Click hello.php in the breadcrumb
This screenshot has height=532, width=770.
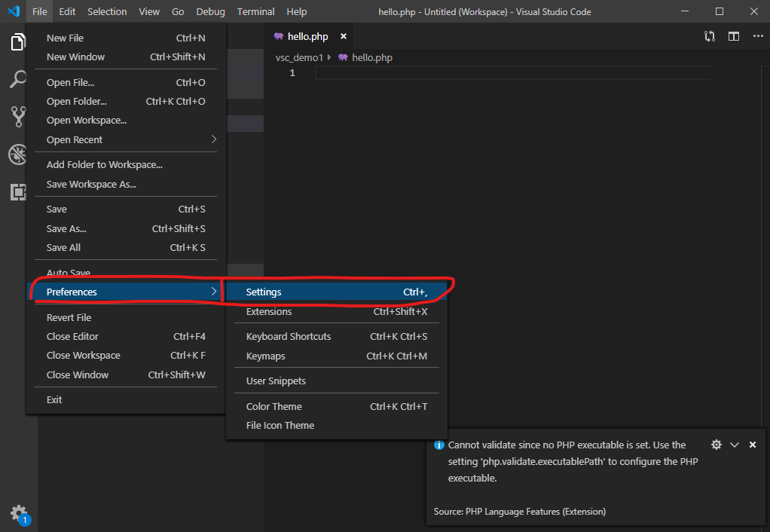[x=372, y=57]
